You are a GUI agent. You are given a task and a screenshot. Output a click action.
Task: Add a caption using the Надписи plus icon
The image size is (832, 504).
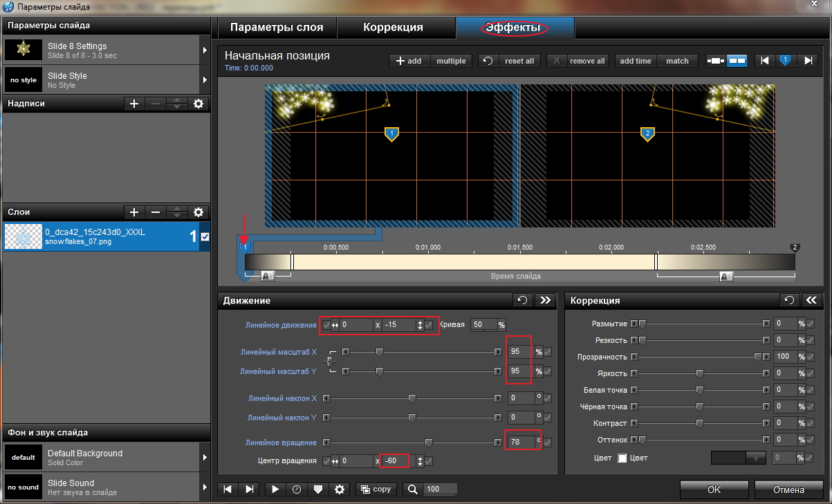[134, 104]
